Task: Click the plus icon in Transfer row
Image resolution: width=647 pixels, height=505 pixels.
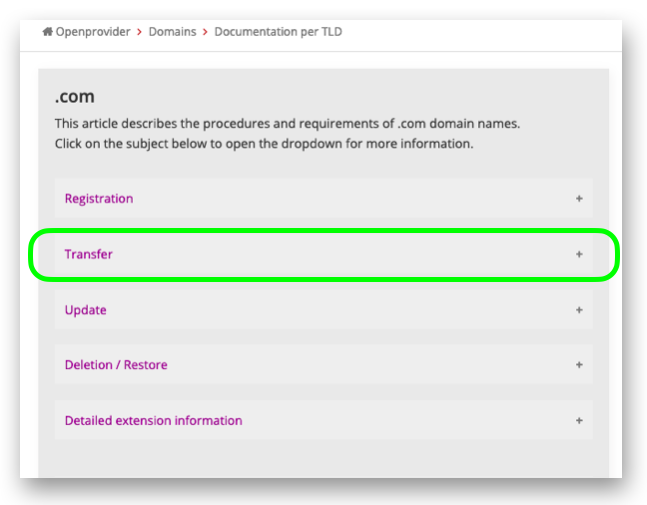Action: 579,254
